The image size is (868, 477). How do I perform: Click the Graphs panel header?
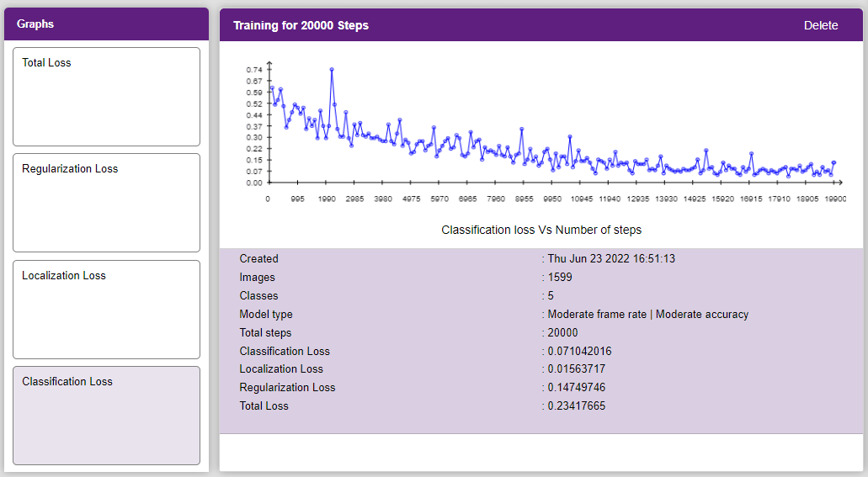[106, 24]
